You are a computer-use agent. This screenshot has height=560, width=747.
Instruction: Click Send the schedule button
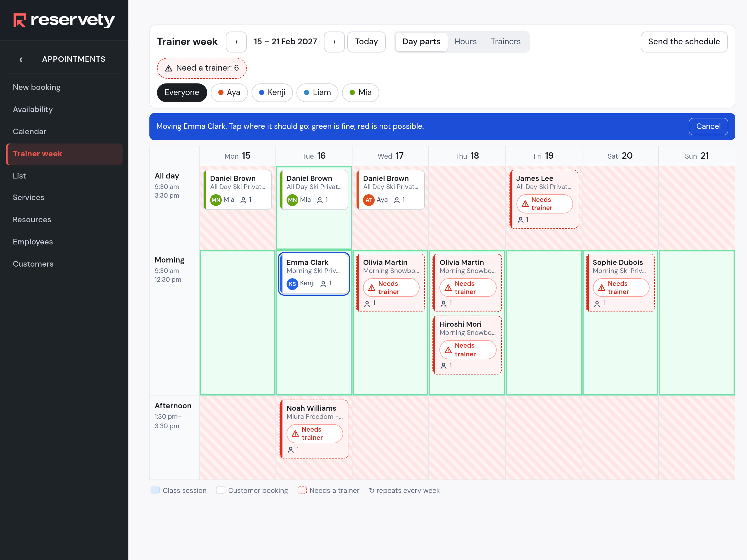coord(684,42)
